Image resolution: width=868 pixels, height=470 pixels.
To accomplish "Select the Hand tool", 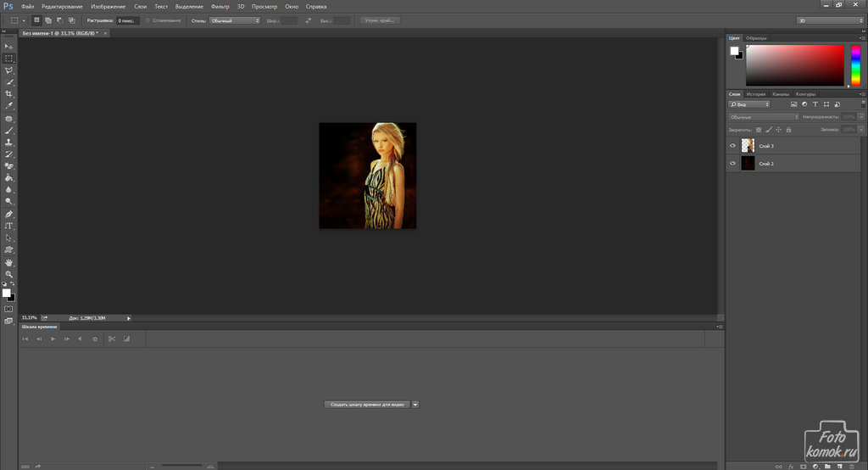I will [9, 263].
